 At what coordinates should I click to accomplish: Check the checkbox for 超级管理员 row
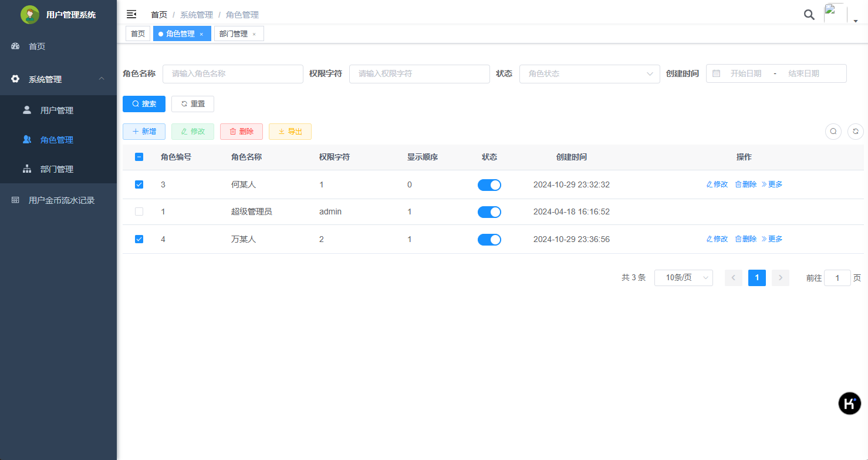[139, 211]
